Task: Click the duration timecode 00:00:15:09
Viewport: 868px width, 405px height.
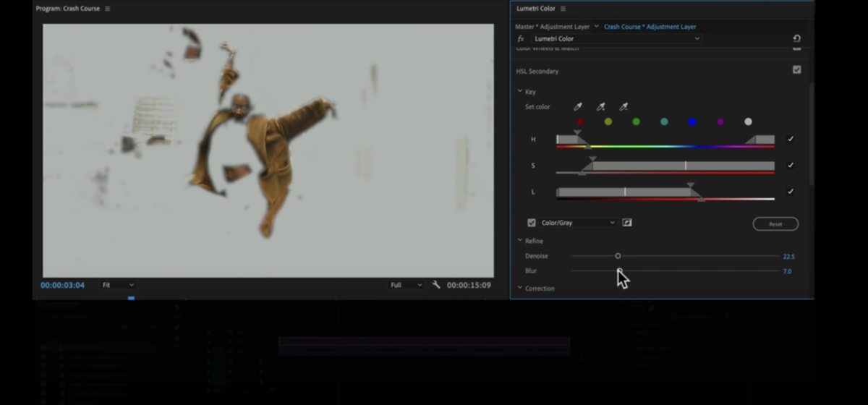Action: 469,285
